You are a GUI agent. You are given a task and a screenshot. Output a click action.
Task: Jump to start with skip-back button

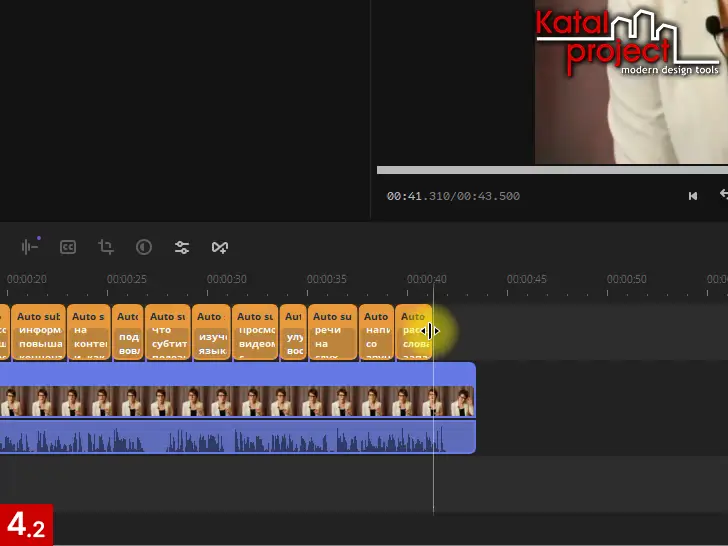[693, 196]
